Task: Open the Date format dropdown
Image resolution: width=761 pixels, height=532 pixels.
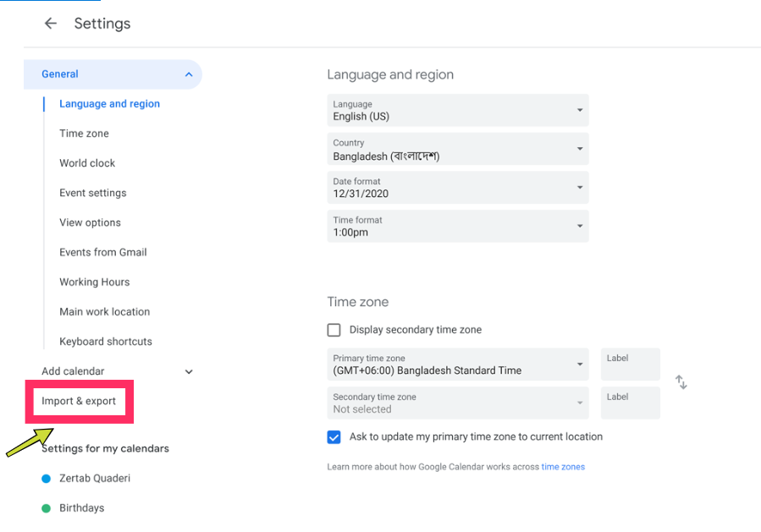Action: (458, 187)
